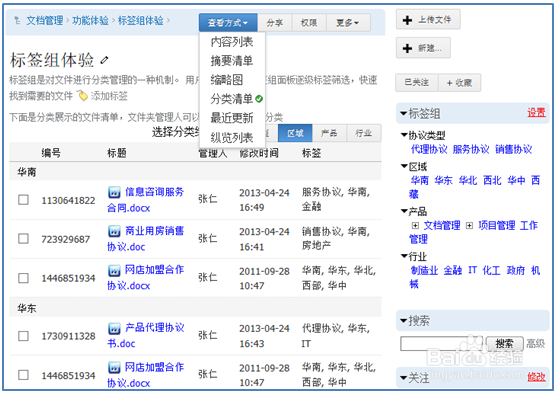The image size is (556, 394).
Task: Pick 最近更新 in the view menu
Action: click(232, 118)
